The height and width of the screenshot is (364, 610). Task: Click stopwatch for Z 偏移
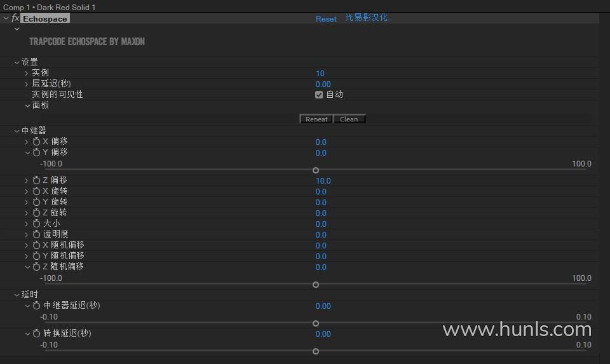[x=36, y=180]
